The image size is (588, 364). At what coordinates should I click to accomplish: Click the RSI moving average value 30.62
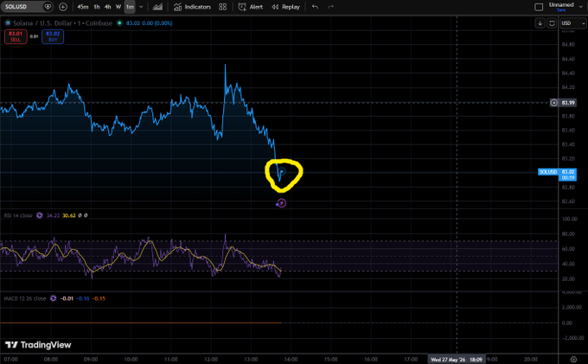pos(68,215)
